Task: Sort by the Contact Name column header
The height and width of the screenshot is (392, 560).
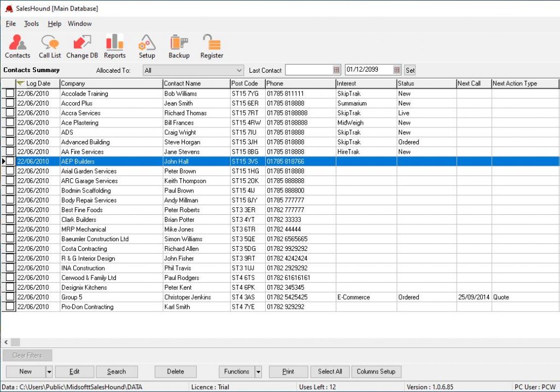Action: 196,84
